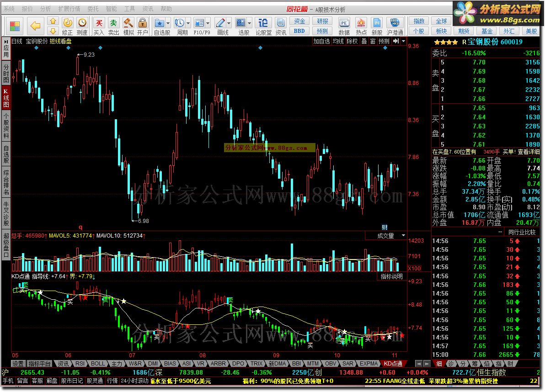Screen dimensions: 545x392
Task: Switch to the RSI indicator tab
Action: click(80, 364)
